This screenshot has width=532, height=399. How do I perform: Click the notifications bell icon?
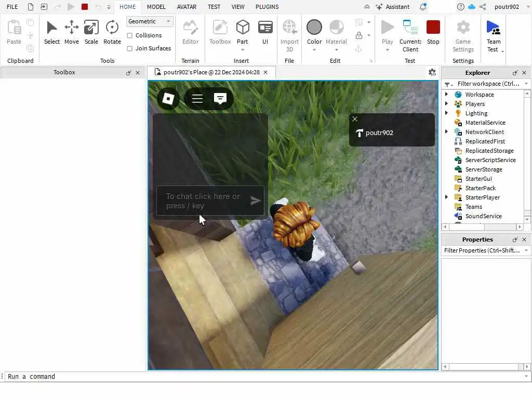coord(423,7)
